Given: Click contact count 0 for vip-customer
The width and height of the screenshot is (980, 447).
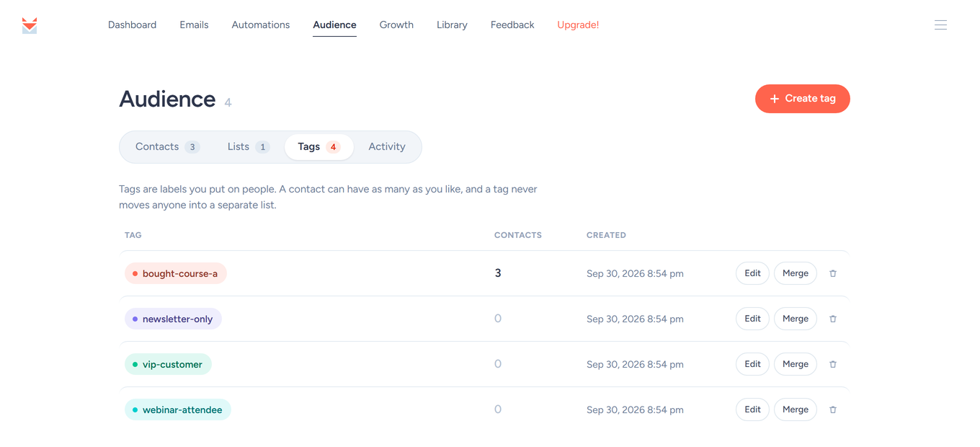Looking at the screenshot, I should tap(498, 364).
